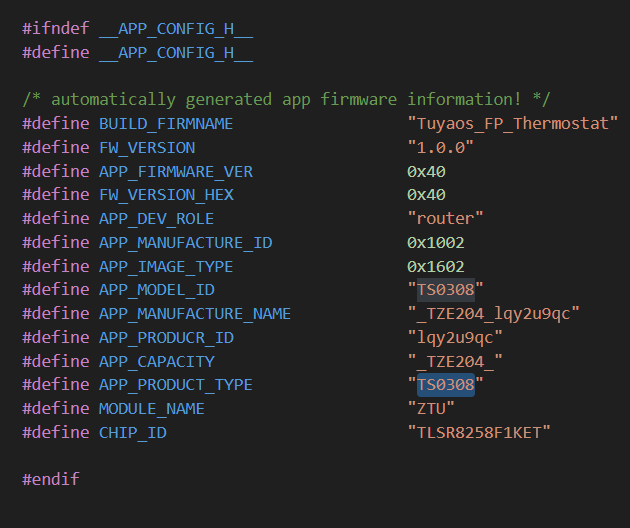Screen dimensions: 630x528
Task: Click the "1.0.0" version string
Action: pyautogui.click(x=441, y=147)
